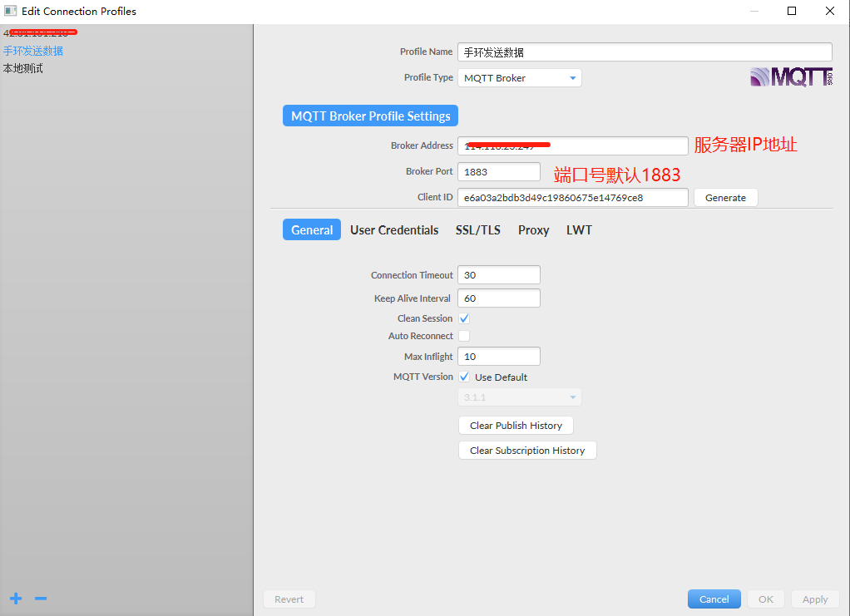Viewport: 850px width, 616px height.
Task: Switch to the User Credentials tab
Action: click(394, 229)
